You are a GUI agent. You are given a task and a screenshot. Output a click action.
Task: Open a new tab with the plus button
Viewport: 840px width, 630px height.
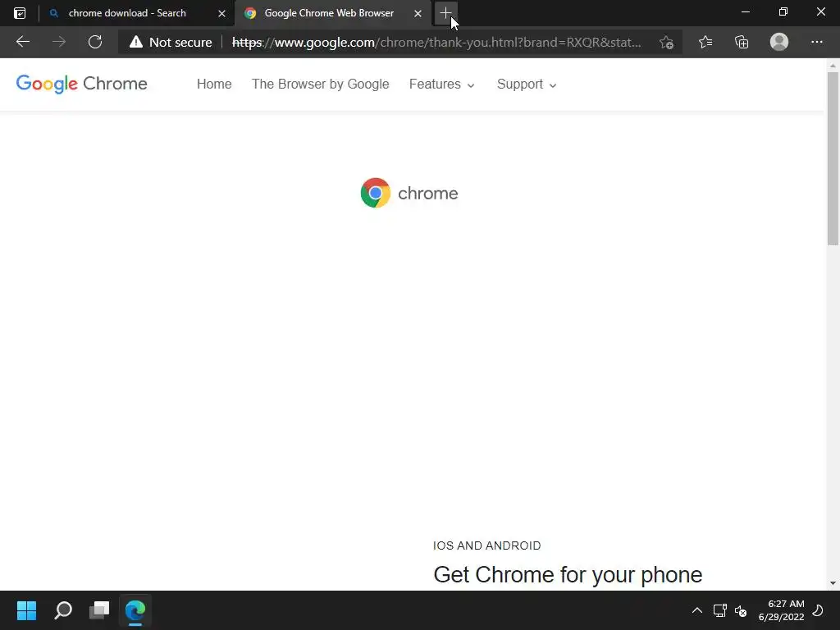point(445,13)
